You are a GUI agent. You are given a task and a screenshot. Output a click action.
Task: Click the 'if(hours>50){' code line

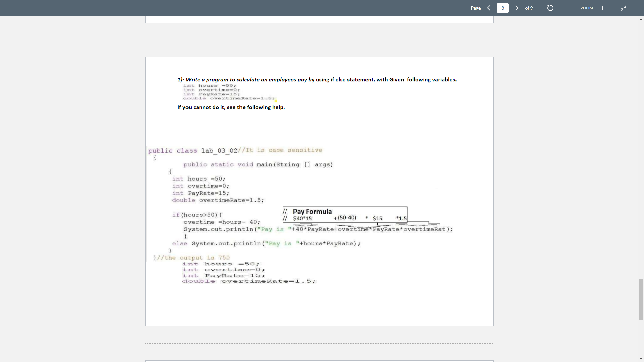(197, 215)
